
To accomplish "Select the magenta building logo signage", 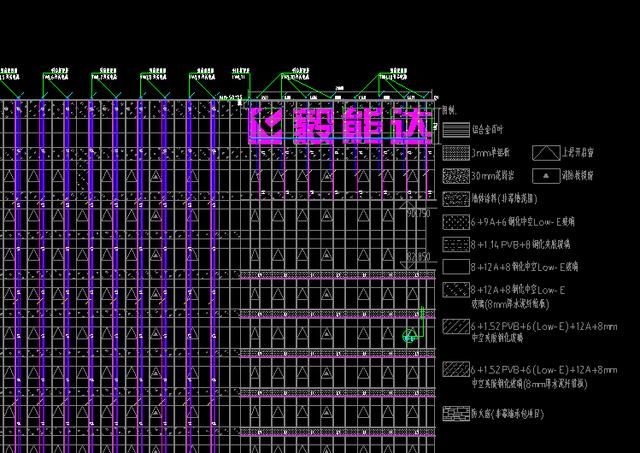I will 340,125.
